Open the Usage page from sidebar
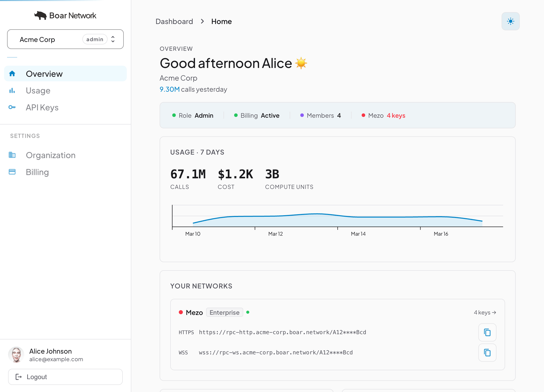 pos(38,91)
